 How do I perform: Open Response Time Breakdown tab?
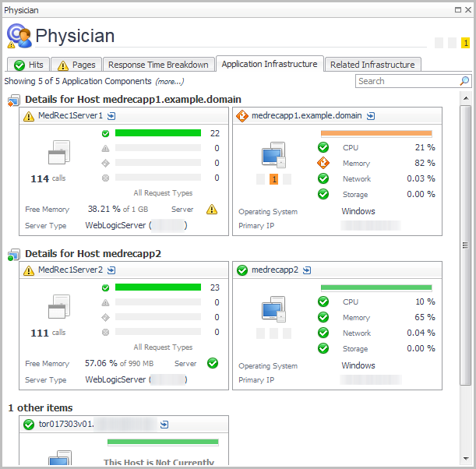click(158, 65)
